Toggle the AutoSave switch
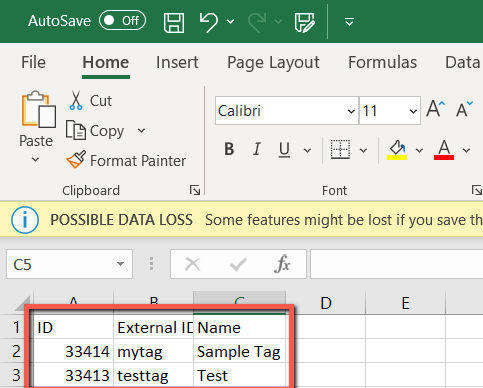483x388 pixels. tap(122, 21)
